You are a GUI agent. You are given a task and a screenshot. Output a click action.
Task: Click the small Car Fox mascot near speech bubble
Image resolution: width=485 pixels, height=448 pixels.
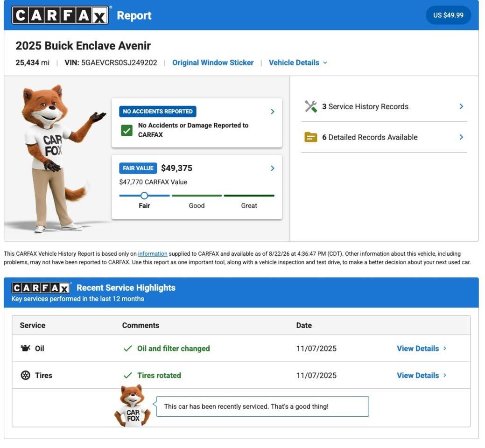[x=133, y=406]
